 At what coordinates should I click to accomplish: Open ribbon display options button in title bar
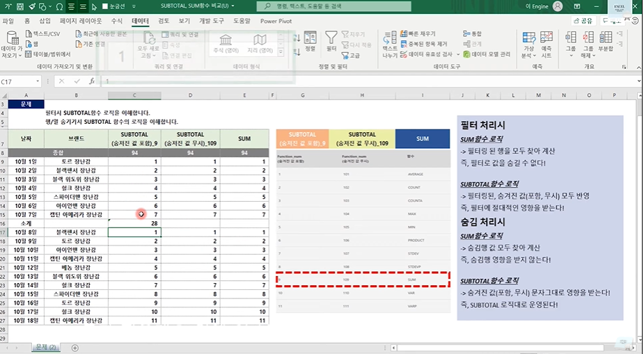[x=577, y=6]
